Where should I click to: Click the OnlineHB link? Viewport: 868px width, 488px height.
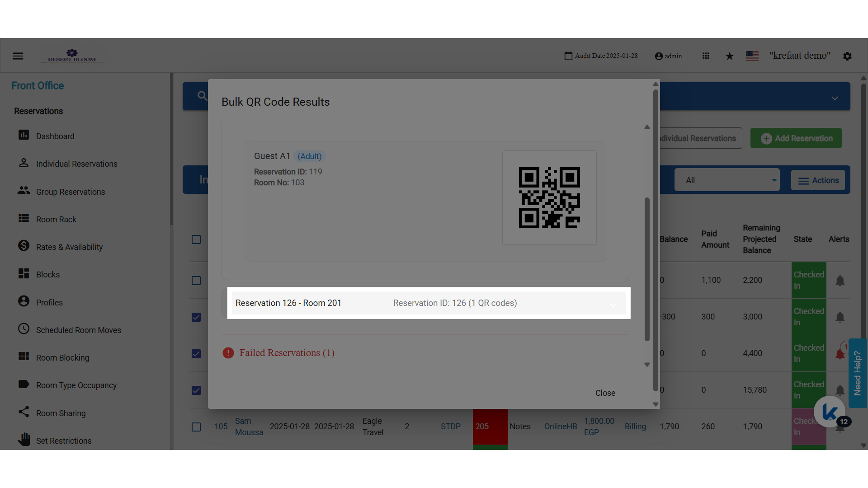coord(561,427)
